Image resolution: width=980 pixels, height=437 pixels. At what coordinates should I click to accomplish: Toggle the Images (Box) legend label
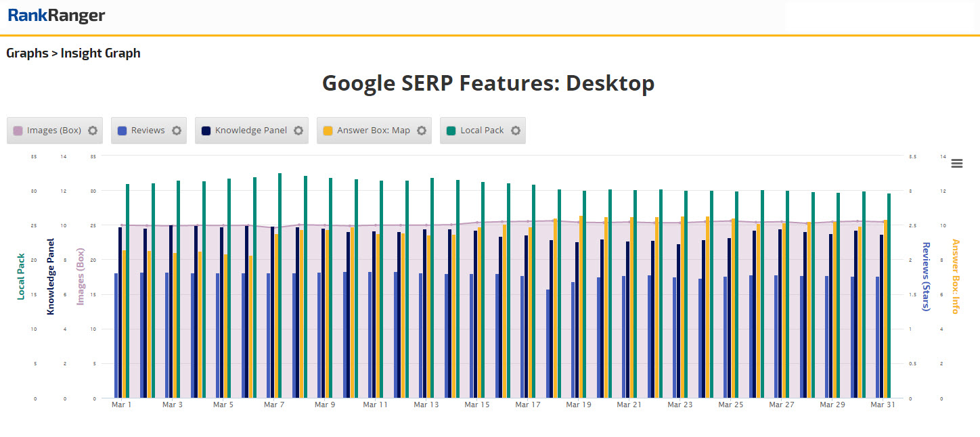(x=53, y=131)
